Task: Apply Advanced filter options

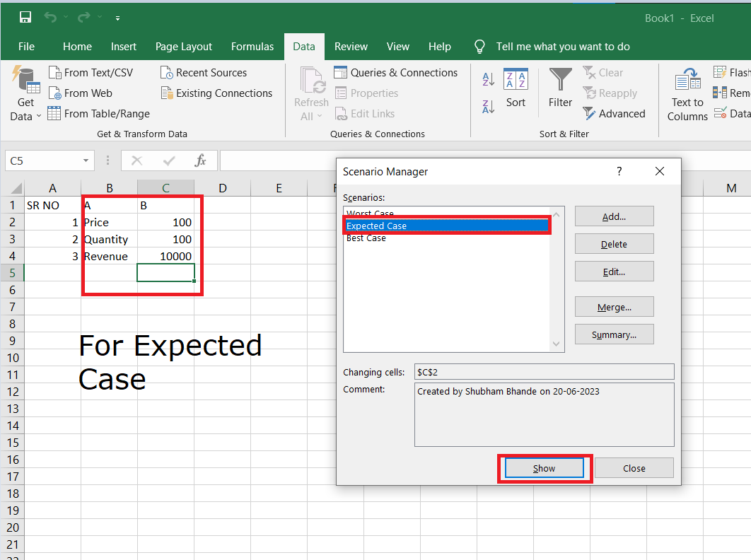Action: [x=616, y=113]
